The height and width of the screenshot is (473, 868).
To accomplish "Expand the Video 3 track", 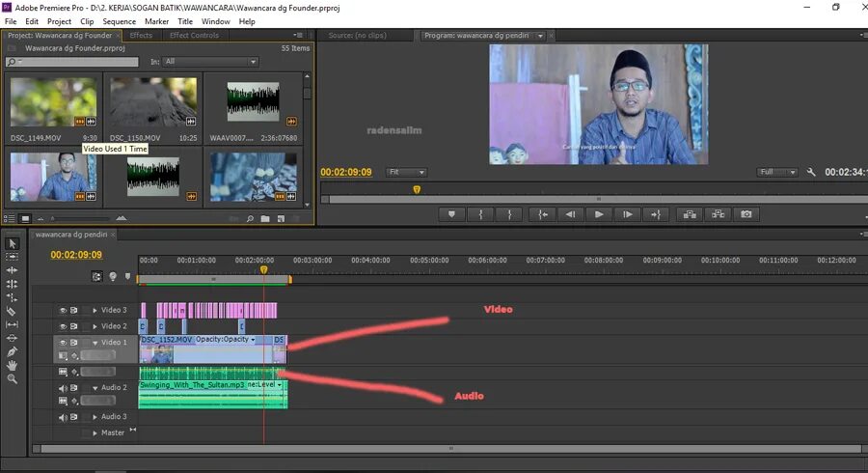I will click(95, 311).
